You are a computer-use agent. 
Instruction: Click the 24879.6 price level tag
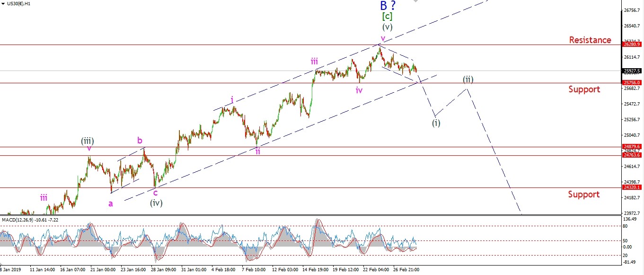(632, 147)
